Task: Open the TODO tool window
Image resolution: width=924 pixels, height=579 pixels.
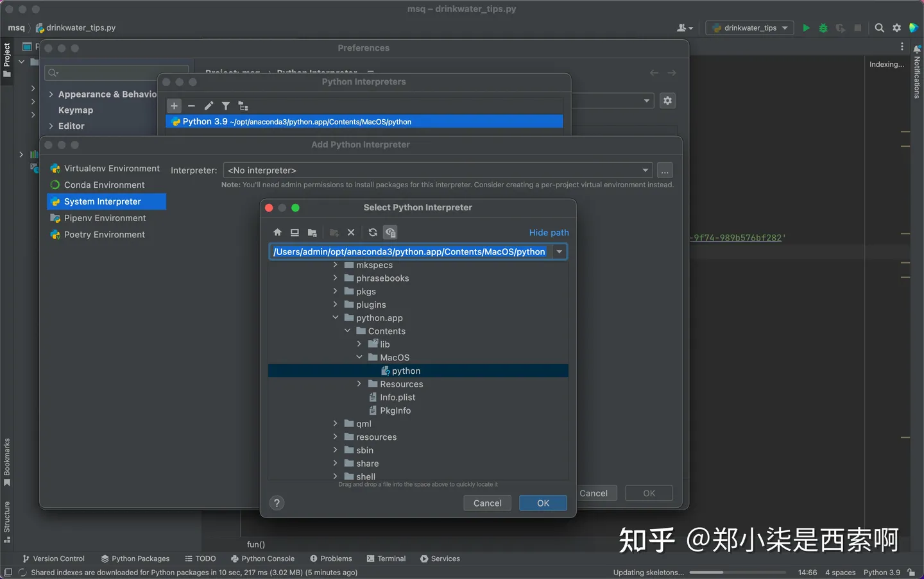Action: 200,558
